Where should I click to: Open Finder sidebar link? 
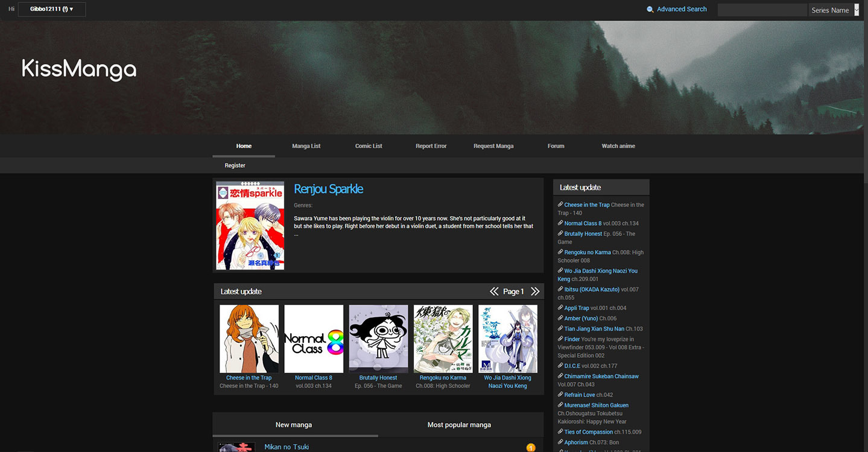572,339
